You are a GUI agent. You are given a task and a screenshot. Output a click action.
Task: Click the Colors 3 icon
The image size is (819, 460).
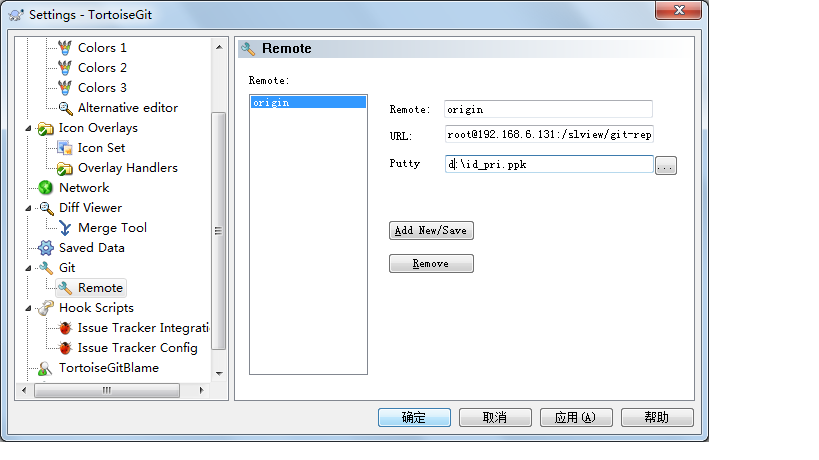[x=65, y=88]
